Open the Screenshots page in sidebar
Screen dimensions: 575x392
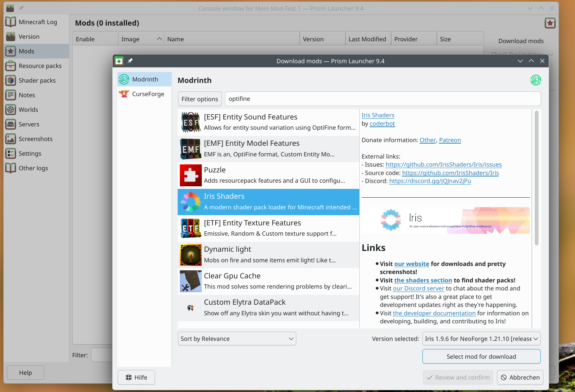(35, 139)
